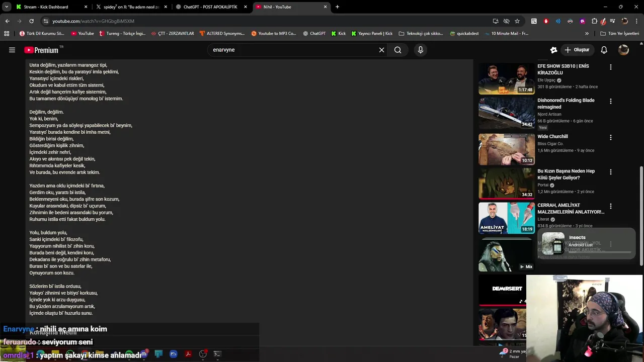Screen dimensions: 644x362
Task: Open options for Bu Kızın Başına video
Action: pyautogui.click(x=610, y=172)
